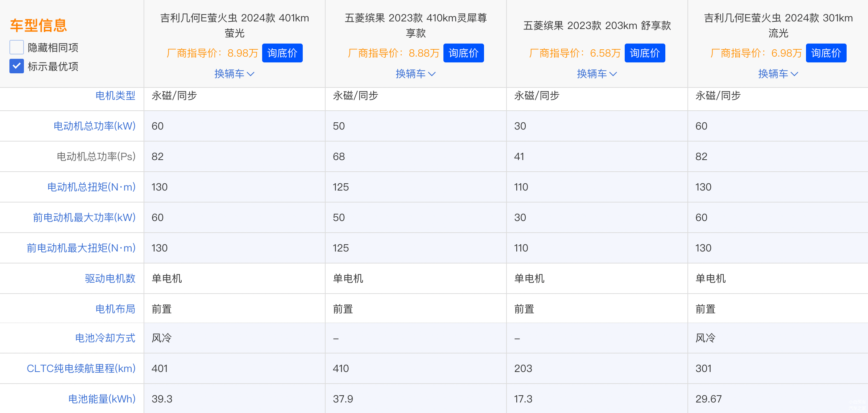Viewport: 868px width, 413px height.
Task: Open the 前电动机最大扭矩(N·m) parameter link
Action: pos(81,248)
